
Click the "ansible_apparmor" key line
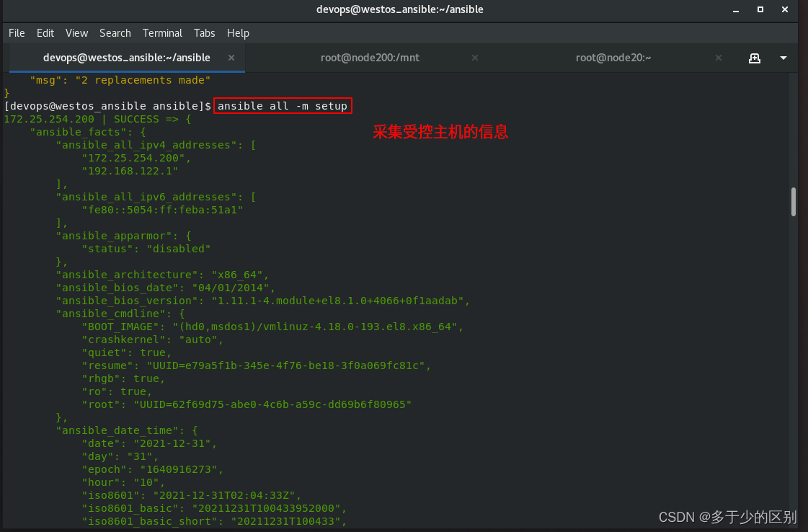(x=124, y=236)
